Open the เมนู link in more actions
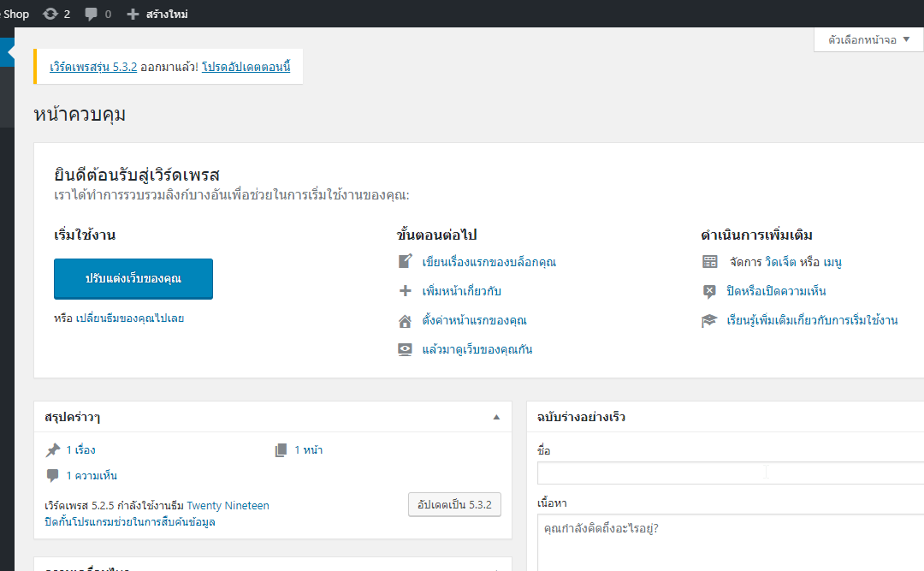The width and height of the screenshot is (924, 571). pos(832,262)
